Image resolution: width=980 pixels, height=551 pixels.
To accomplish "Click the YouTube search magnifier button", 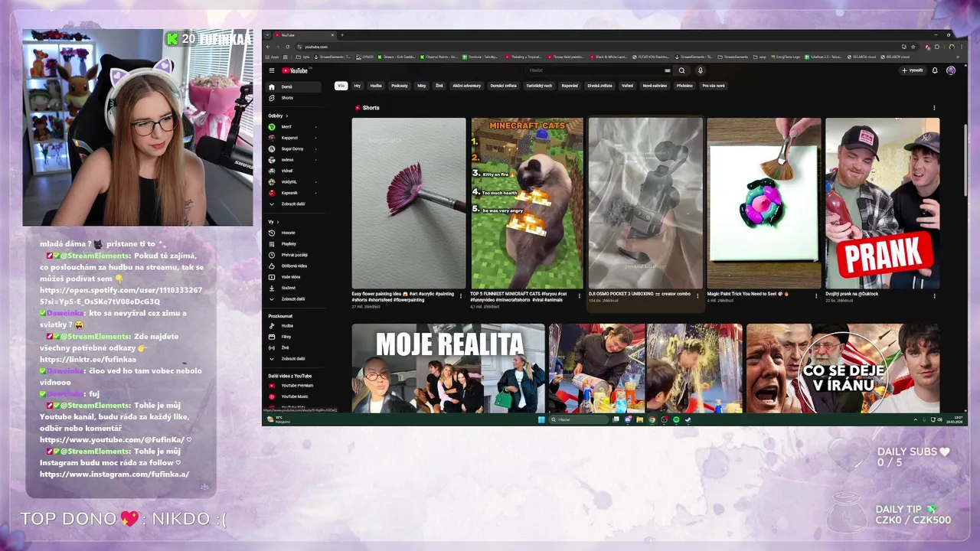I will pos(681,70).
